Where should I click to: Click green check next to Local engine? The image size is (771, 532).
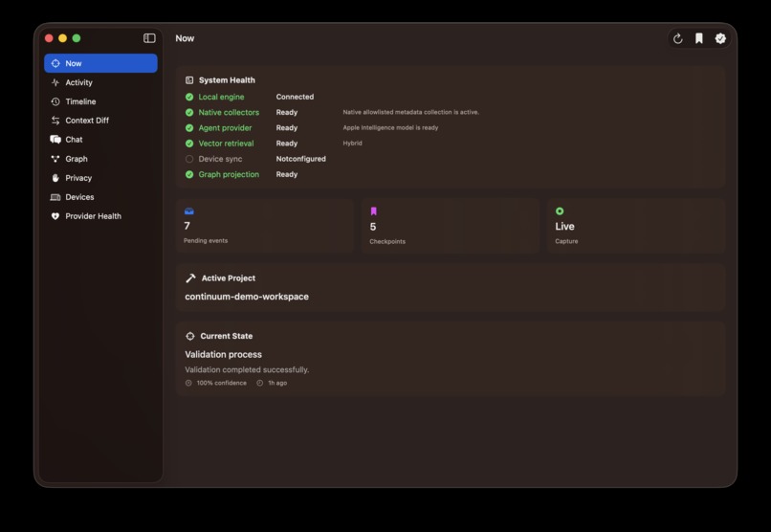189,97
